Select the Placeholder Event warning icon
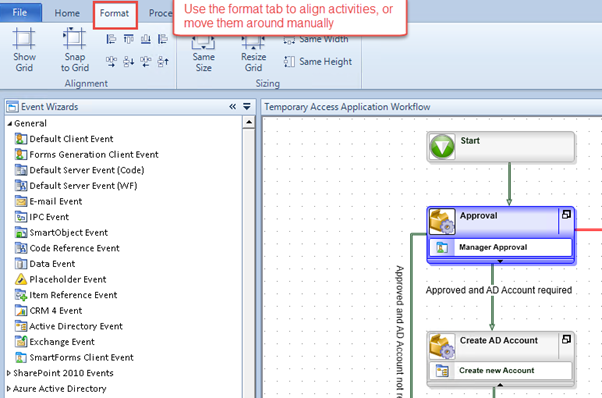 pyautogui.click(x=21, y=279)
